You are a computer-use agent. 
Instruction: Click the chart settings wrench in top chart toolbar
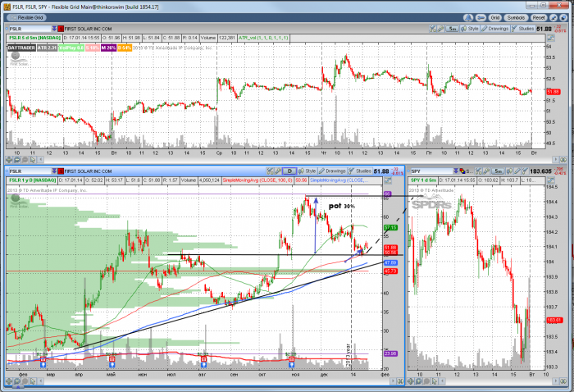point(441,29)
